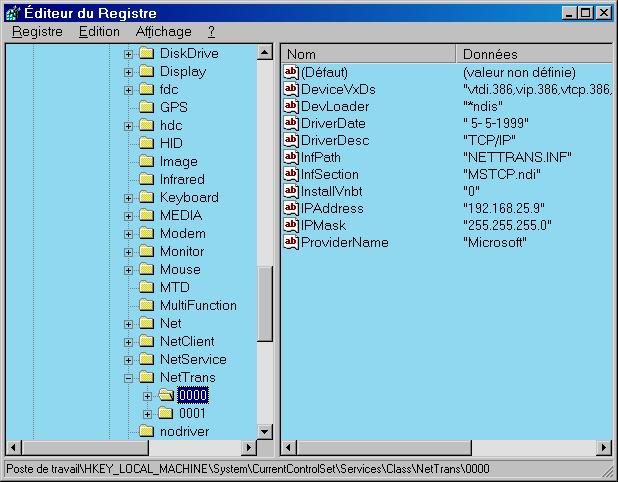Expand the MEDIA key

point(128,216)
